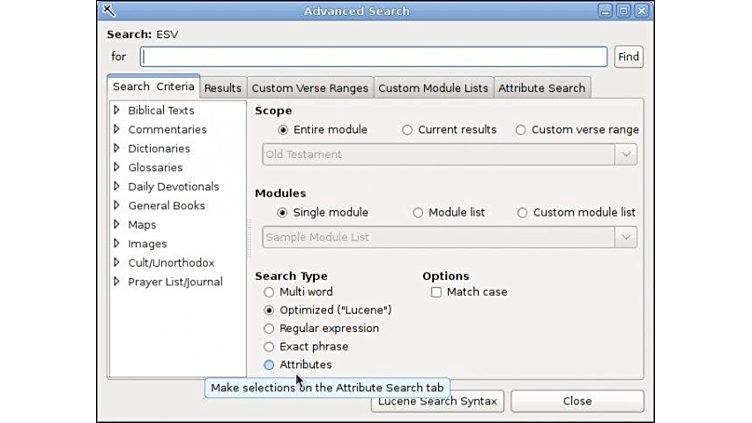
Task: Enable the Match case checkbox
Action: (x=436, y=293)
